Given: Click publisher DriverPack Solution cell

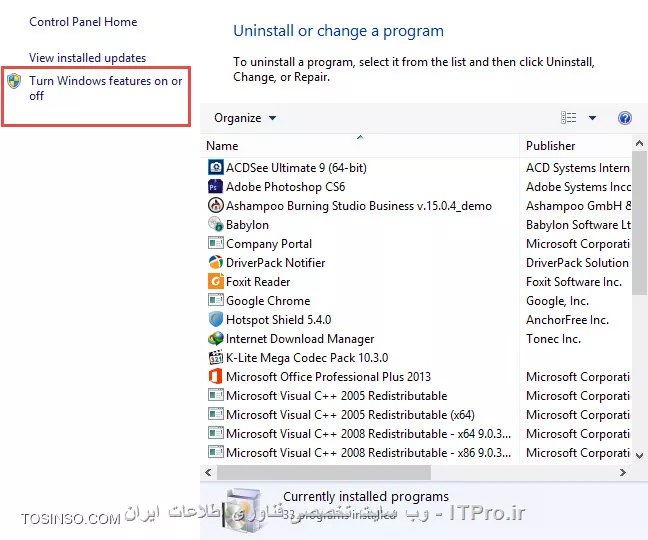Looking at the screenshot, I should pos(577,263).
